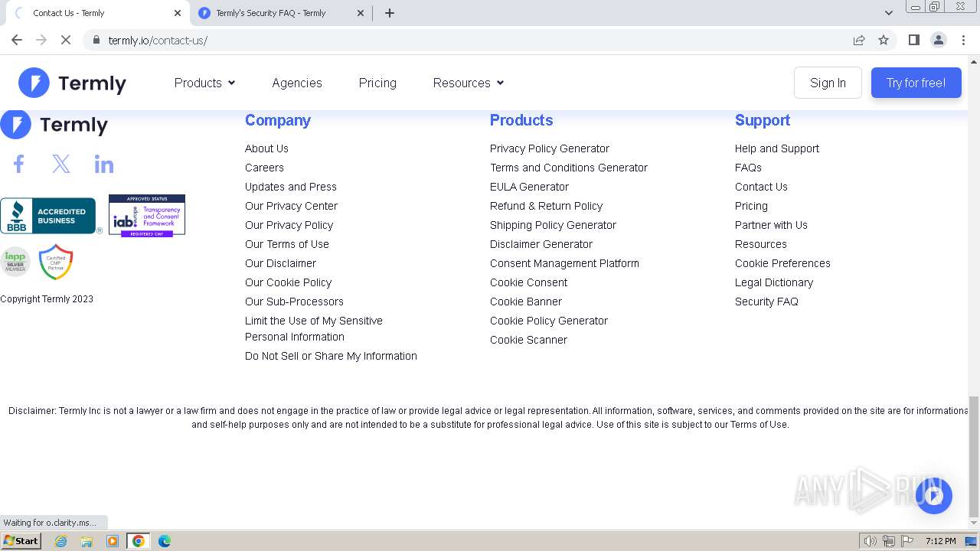Image resolution: width=980 pixels, height=551 pixels.
Task: Open the Chrome three-dot menu
Action: (x=963, y=40)
